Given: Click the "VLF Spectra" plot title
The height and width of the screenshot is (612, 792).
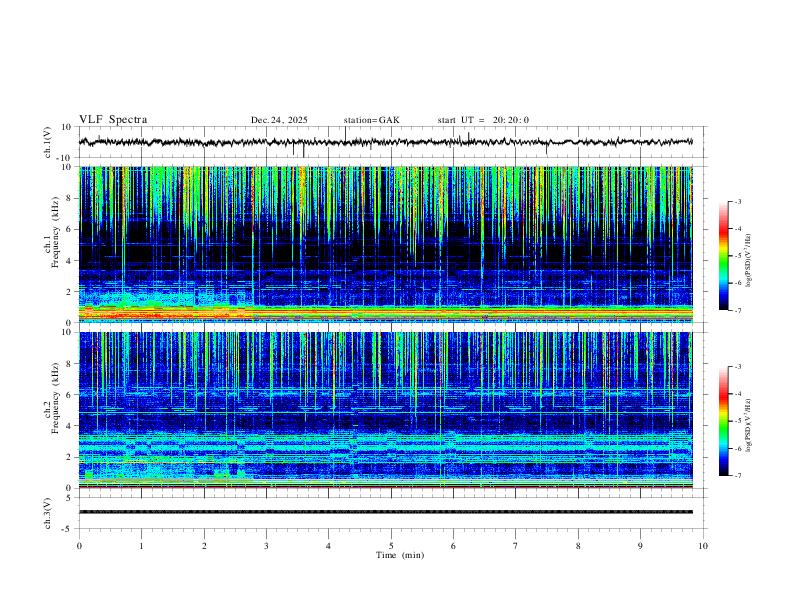Looking at the screenshot, I should click(x=113, y=120).
